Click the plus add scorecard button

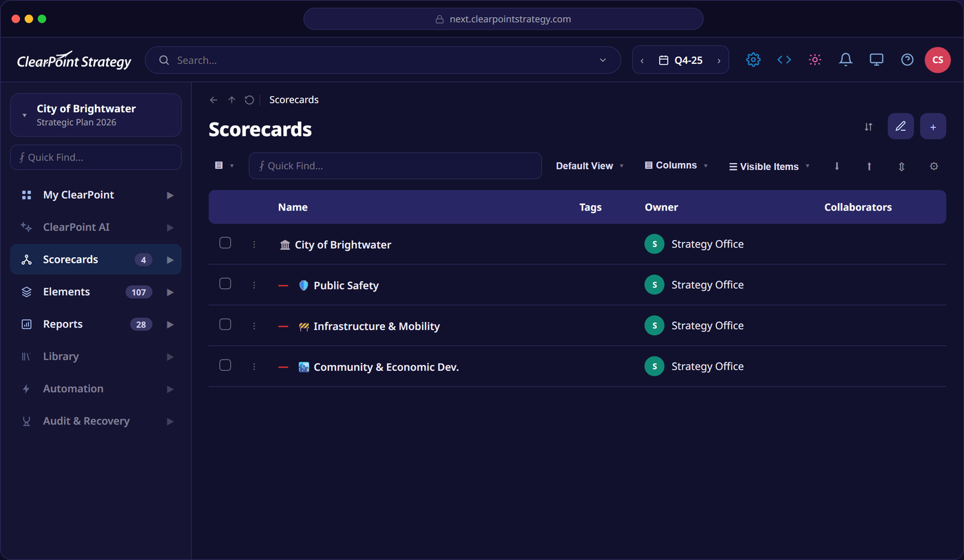click(933, 127)
